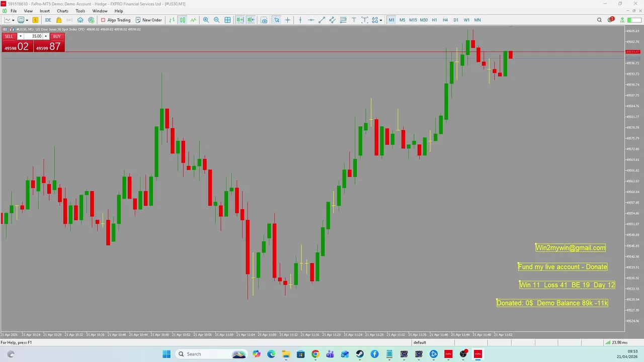644x362 pixels.
Task: Insert a text object
Action: pos(354,20)
